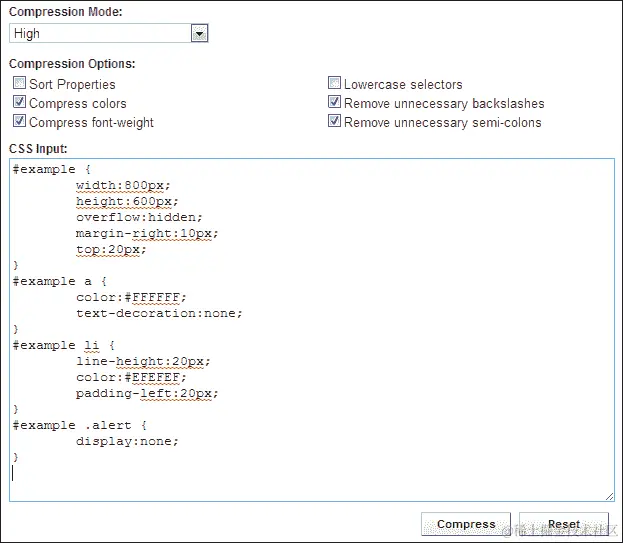The height and width of the screenshot is (543, 623).
Task: Click the 'display:none;' line
Action: pos(127,441)
